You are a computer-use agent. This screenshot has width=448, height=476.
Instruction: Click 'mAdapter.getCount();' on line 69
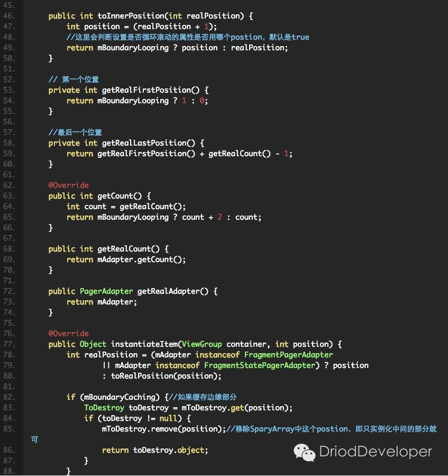click(x=142, y=259)
